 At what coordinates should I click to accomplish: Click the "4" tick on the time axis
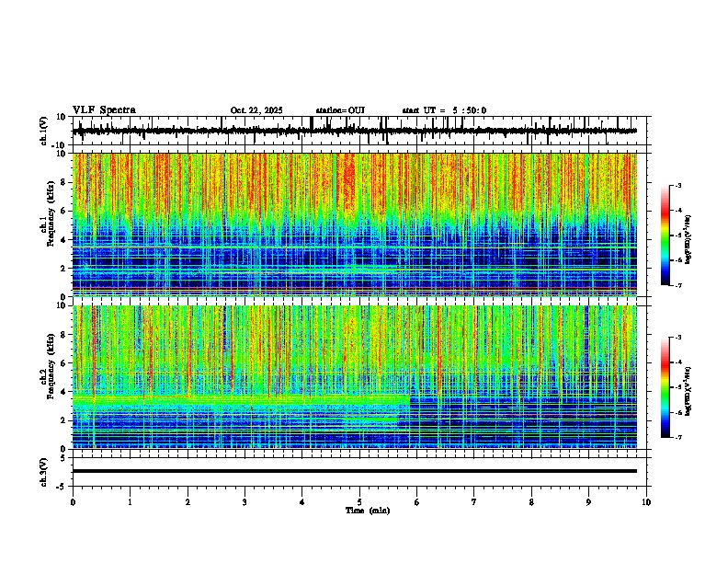(302, 502)
